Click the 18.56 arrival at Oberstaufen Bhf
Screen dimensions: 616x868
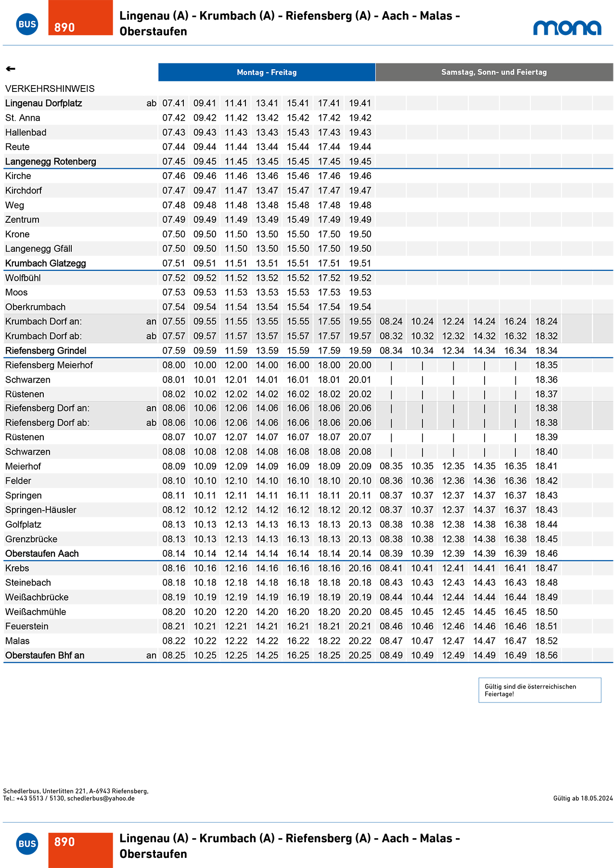(x=547, y=655)
